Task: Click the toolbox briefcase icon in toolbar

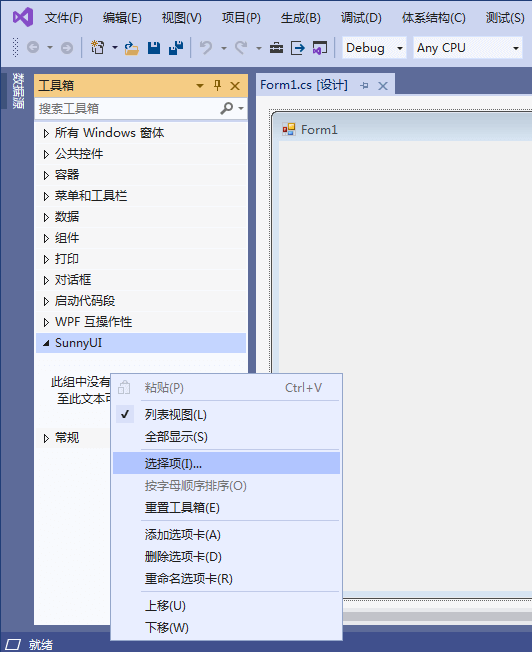Action: pyautogui.click(x=276, y=48)
